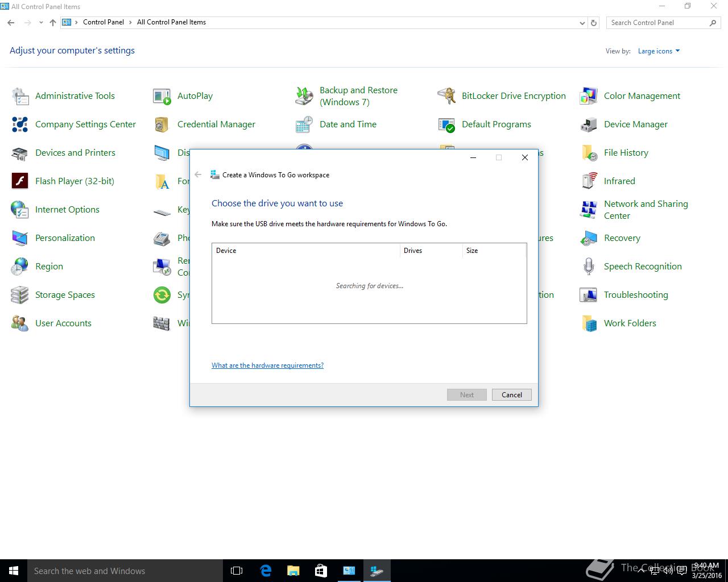This screenshot has width=728, height=582.
Task: Open the Windows Start menu
Action: [14, 571]
